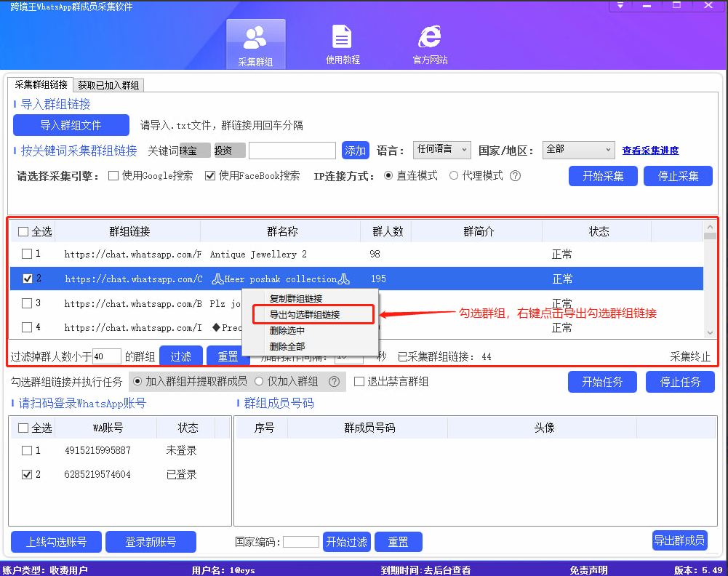The width and height of the screenshot is (728, 576).
Task: Open the 任何语言 language dropdown
Action: [441, 150]
